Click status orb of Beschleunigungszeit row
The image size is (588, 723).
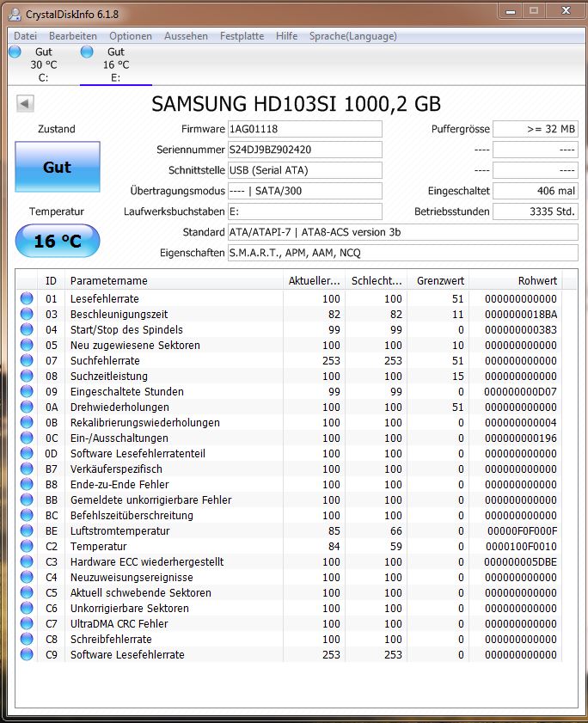click(27, 314)
